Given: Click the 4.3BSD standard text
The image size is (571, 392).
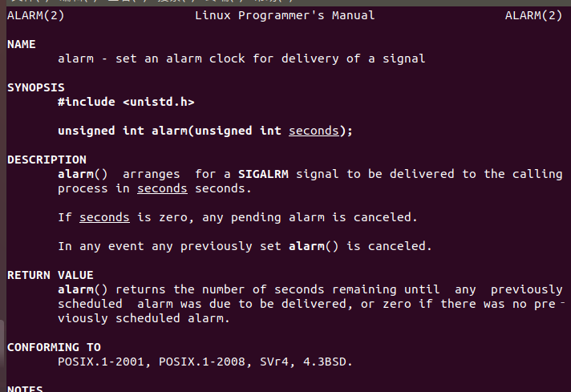Looking at the screenshot, I should coord(324,362).
